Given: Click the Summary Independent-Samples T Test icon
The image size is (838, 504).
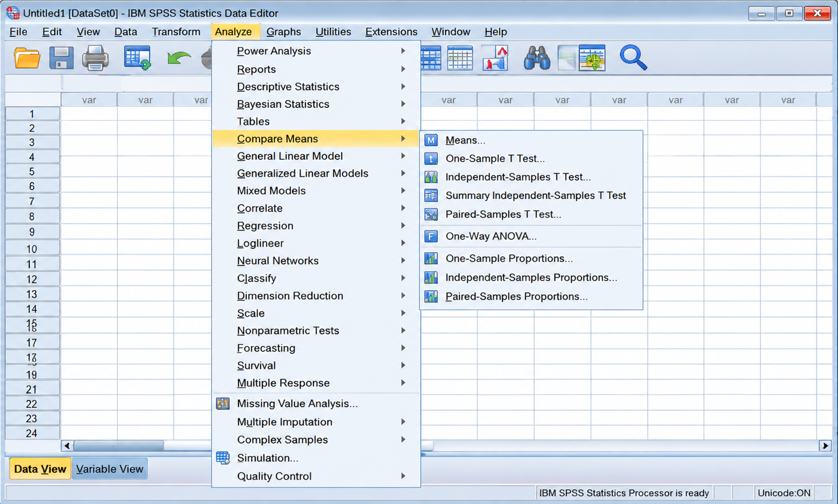Looking at the screenshot, I should (431, 196).
